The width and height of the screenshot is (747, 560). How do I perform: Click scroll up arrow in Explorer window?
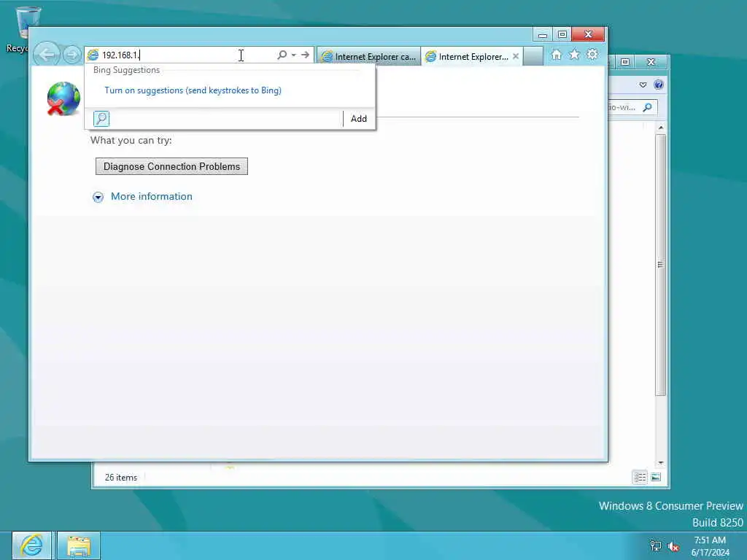(x=660, y=128)
